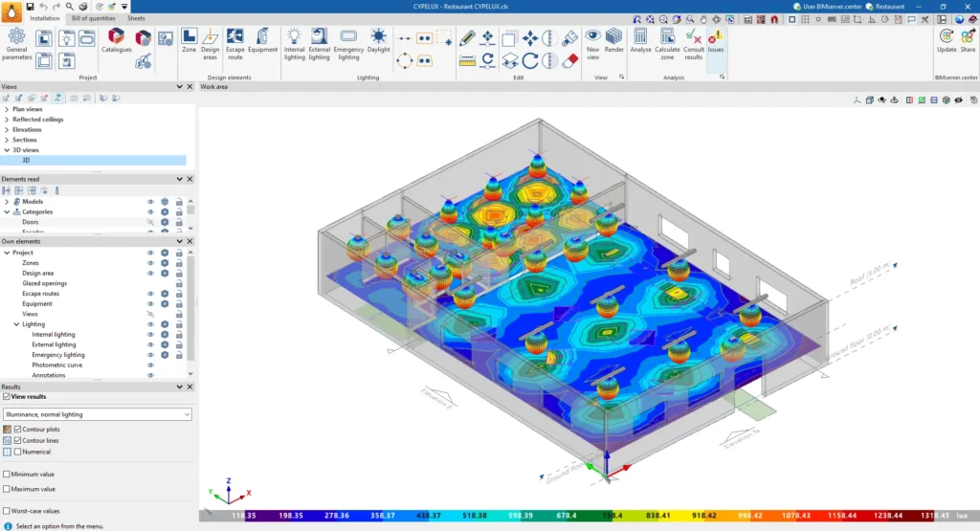Image resolution: width=980 pixels, height=531 pixels.
Task: Select the Rotate circular arrow tool
Action: 530,60
